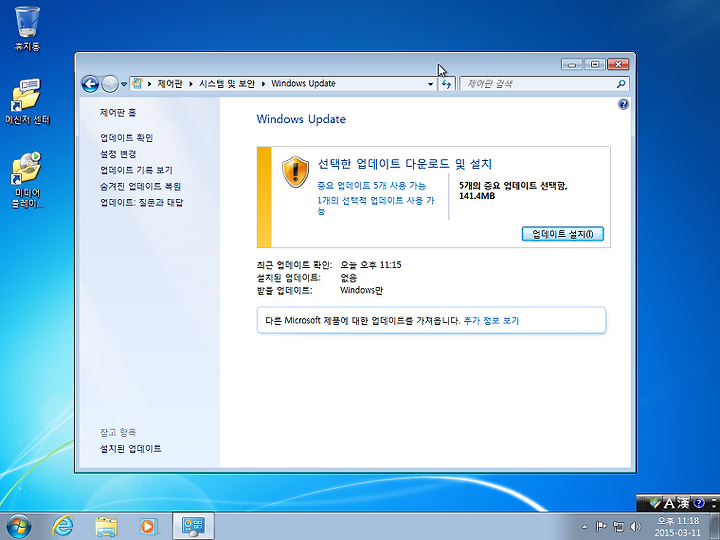Open 설정 변경 in the sidebar

(x=118, y=154)
